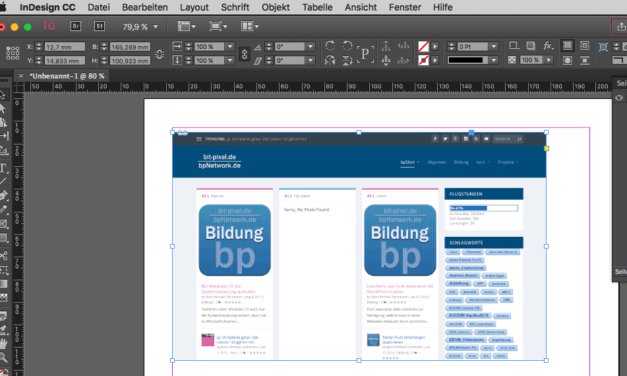Viewport: 627px width, 376px height.
Task: Open the zoom level 79,9 % dropdown
Action: pyautogui.click(x=156, y=27)
